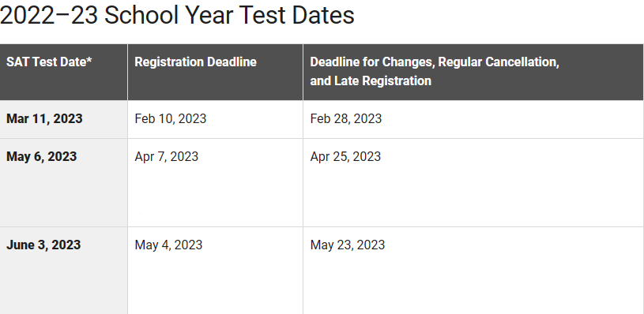Select the May 6, 2023 test date
This screenshot has height=314, width=644.
41,156
